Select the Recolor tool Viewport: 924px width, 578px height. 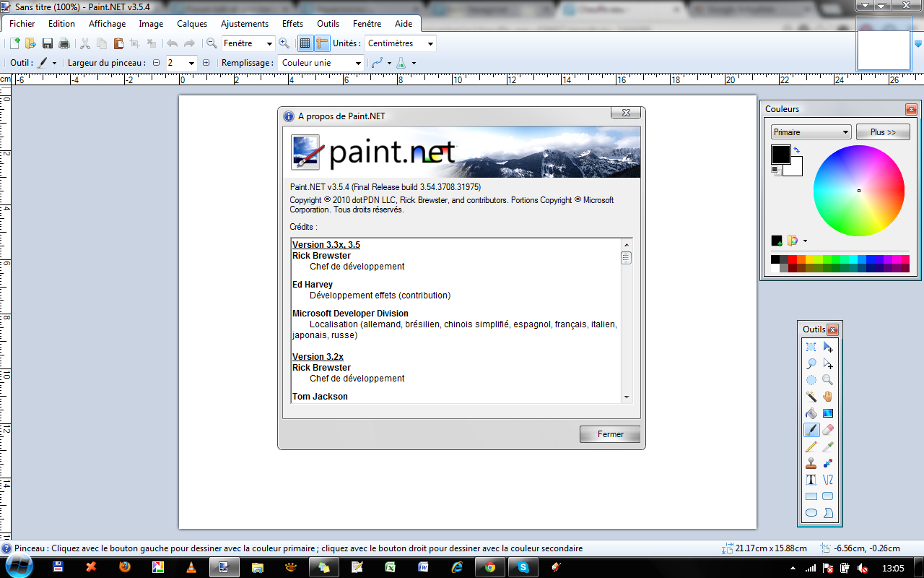[x=828, y=463]
